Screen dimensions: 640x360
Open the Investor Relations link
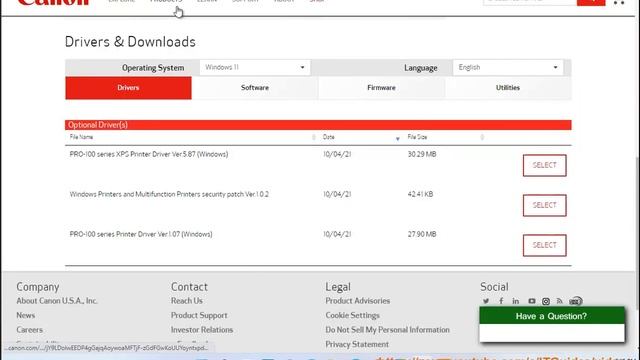tap(202, 330)
